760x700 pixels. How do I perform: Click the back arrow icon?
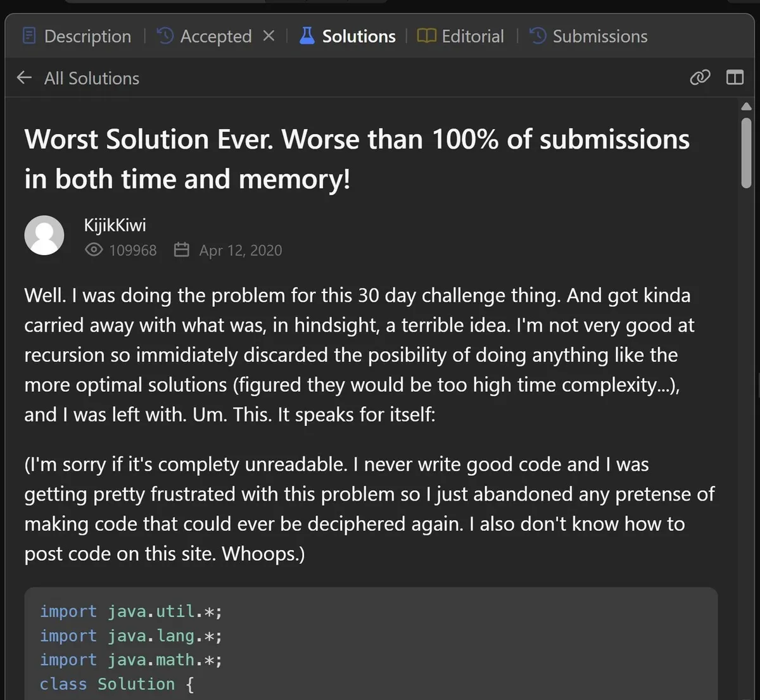24,78
